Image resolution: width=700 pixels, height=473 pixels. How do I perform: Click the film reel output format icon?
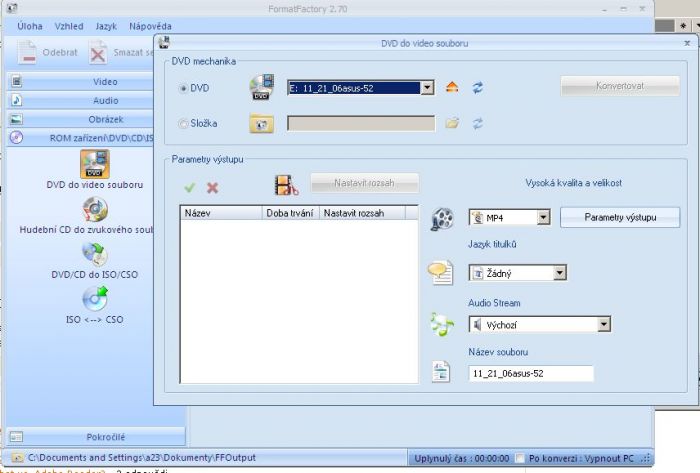pyautogui.click(x=442, y=219)
